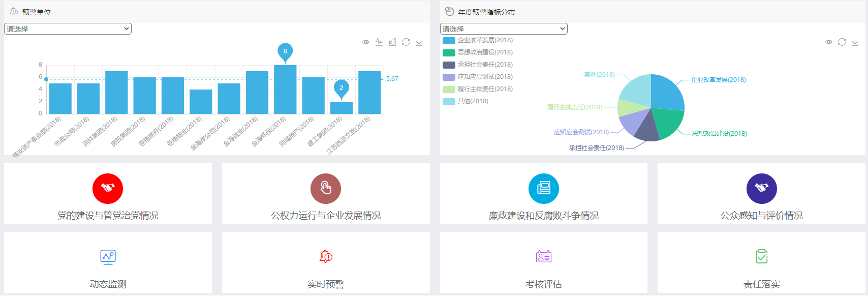Viewport: 868px width, 297px height.
Task: Switch bar chart to line view
Action: coord(379,42)
